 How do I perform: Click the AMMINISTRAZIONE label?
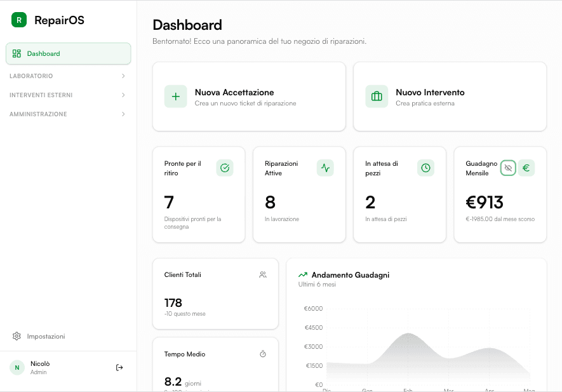[38, 114]
